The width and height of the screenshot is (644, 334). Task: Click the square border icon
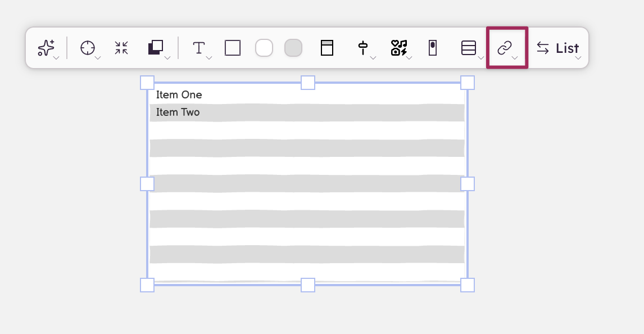click(x=233, y=48)
